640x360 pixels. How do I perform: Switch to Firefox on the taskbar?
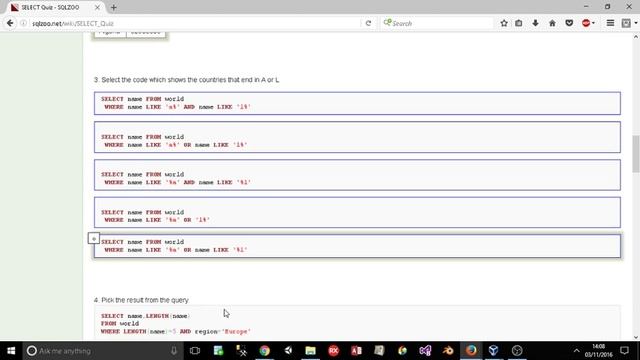pos(471,351)
